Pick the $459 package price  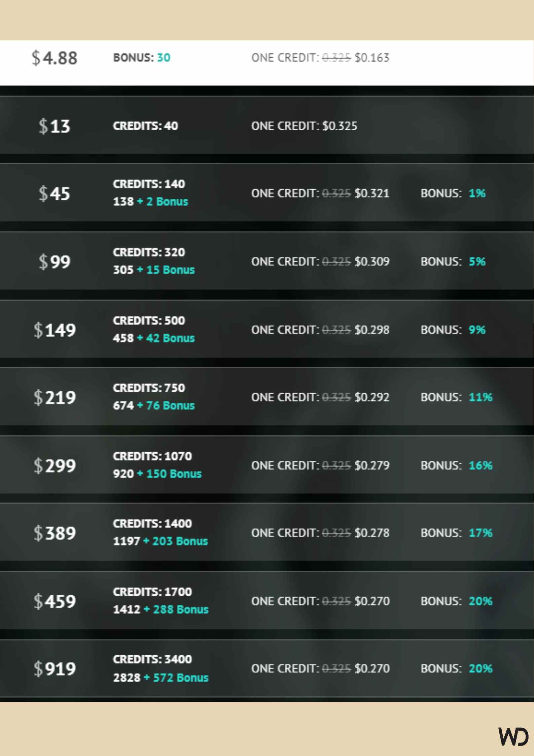click(55, 601)
